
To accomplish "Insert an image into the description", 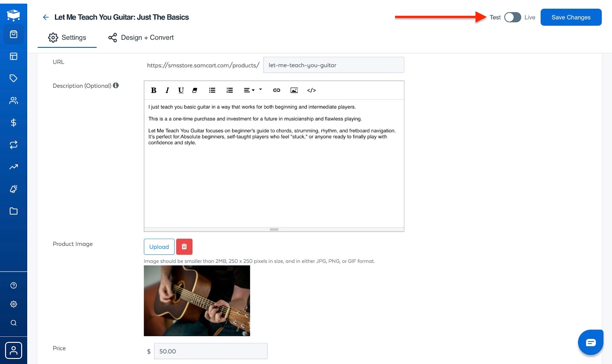I will point(294,90).
